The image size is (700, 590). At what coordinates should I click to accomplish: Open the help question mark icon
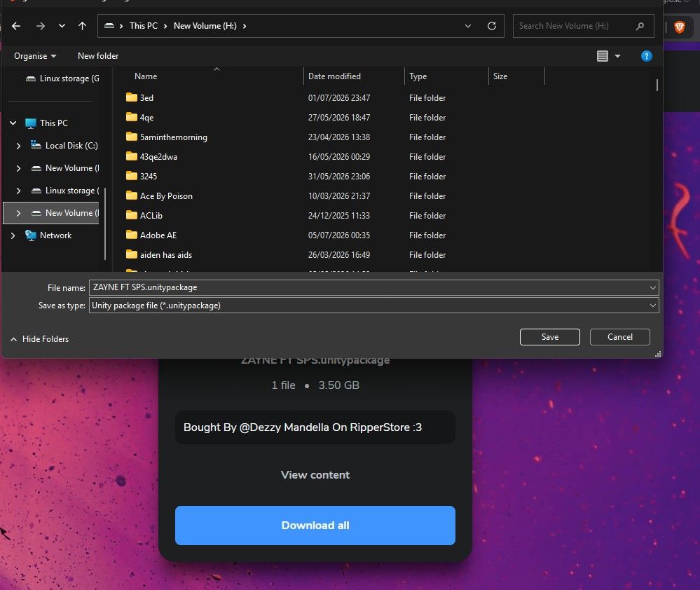click(x=646, y=56)
